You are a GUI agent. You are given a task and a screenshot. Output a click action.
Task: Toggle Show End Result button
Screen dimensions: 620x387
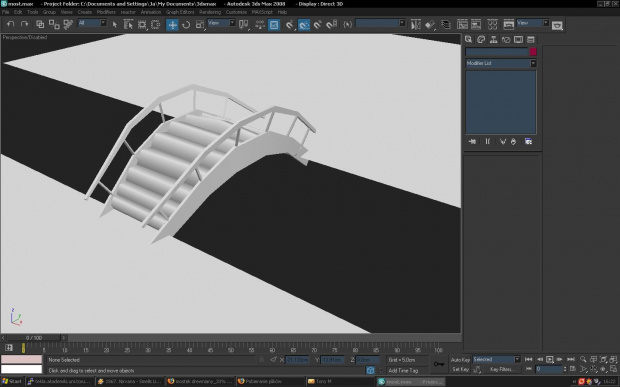[488, 142]
